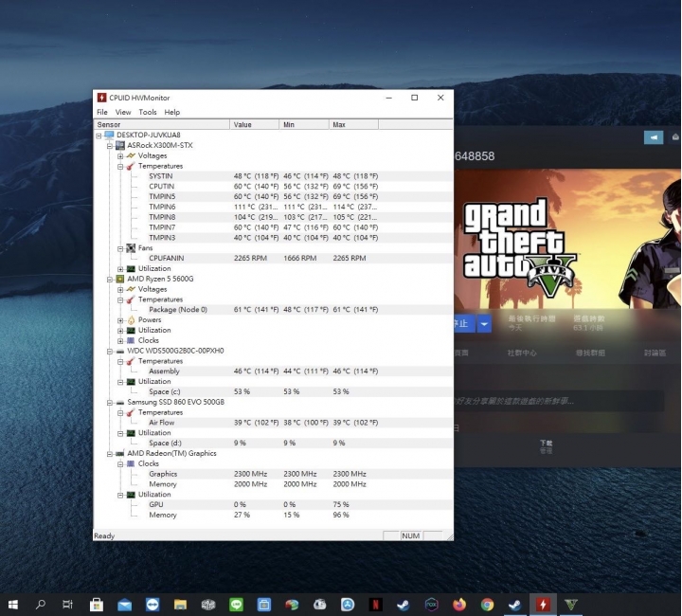Click the CPU chip icon beside AMD Ryzen

tap(120, 279)
